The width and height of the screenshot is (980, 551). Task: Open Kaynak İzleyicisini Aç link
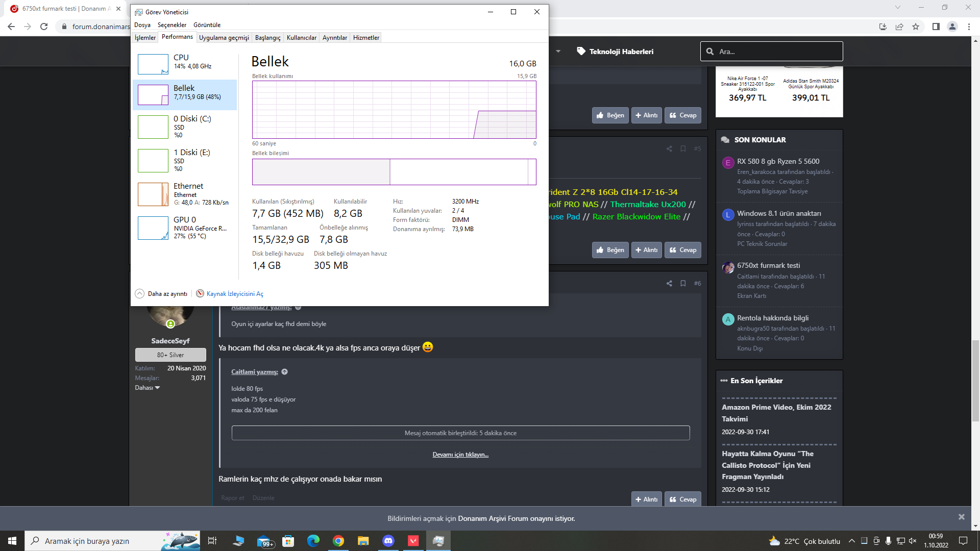coord(235,294)
